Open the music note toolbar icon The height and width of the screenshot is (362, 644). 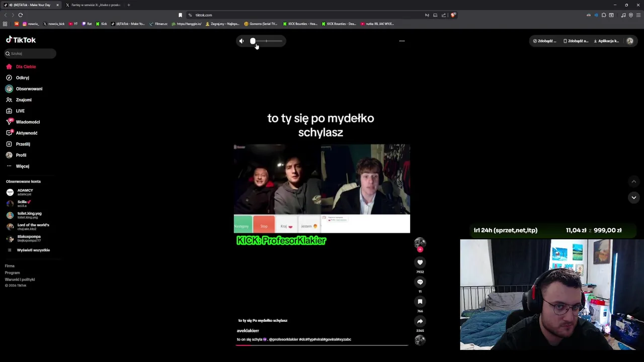coord(623,15)
